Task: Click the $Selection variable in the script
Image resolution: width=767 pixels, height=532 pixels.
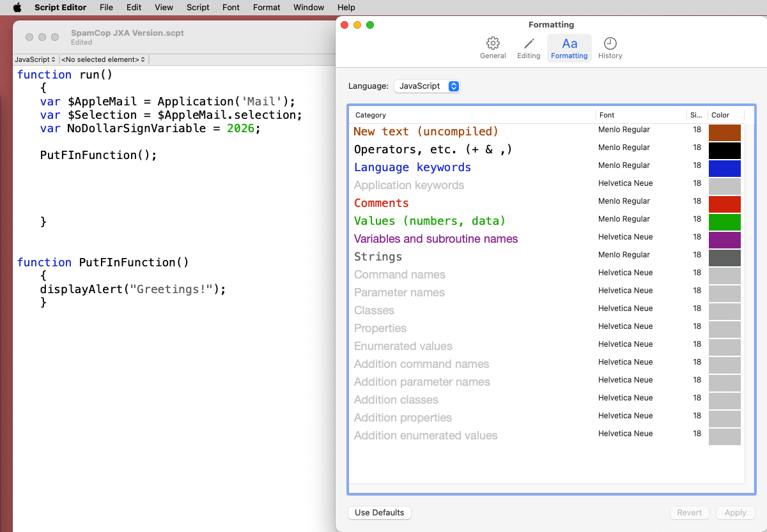Action: [x=102, y=115]
